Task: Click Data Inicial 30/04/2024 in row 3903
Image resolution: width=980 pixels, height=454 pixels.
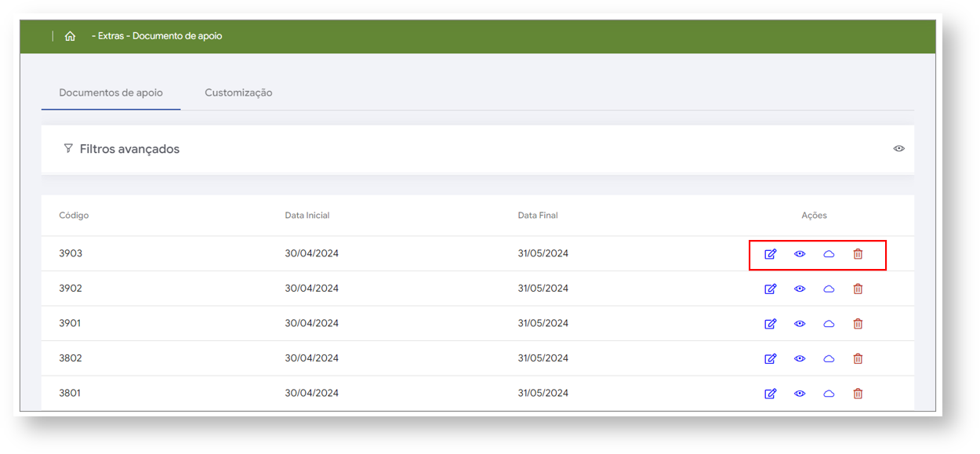Action: (312, 254)
